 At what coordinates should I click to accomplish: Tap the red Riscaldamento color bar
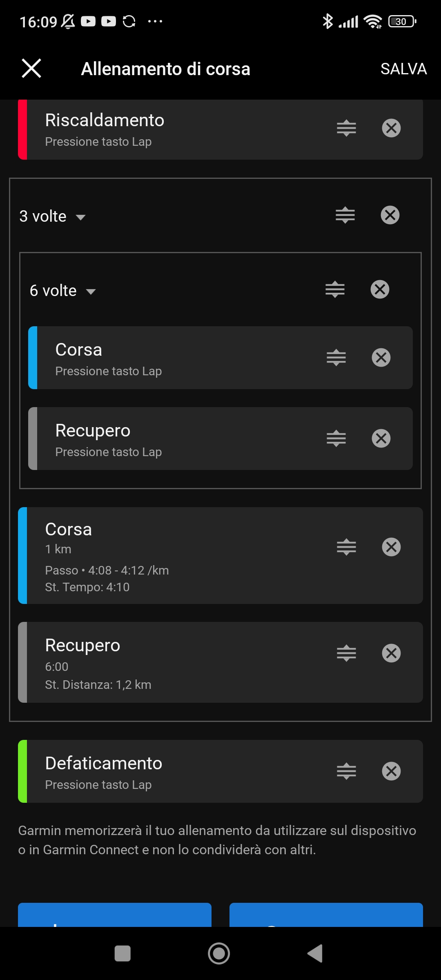(x=22, y=129)
